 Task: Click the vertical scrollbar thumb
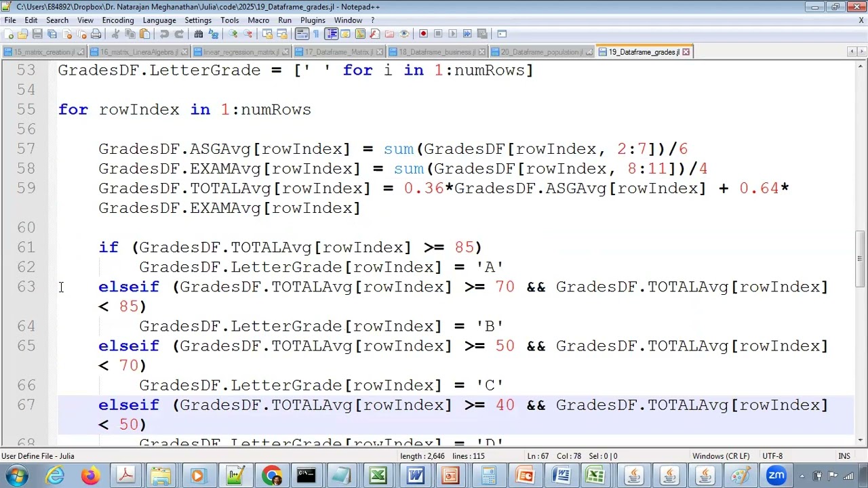[861, 260]
